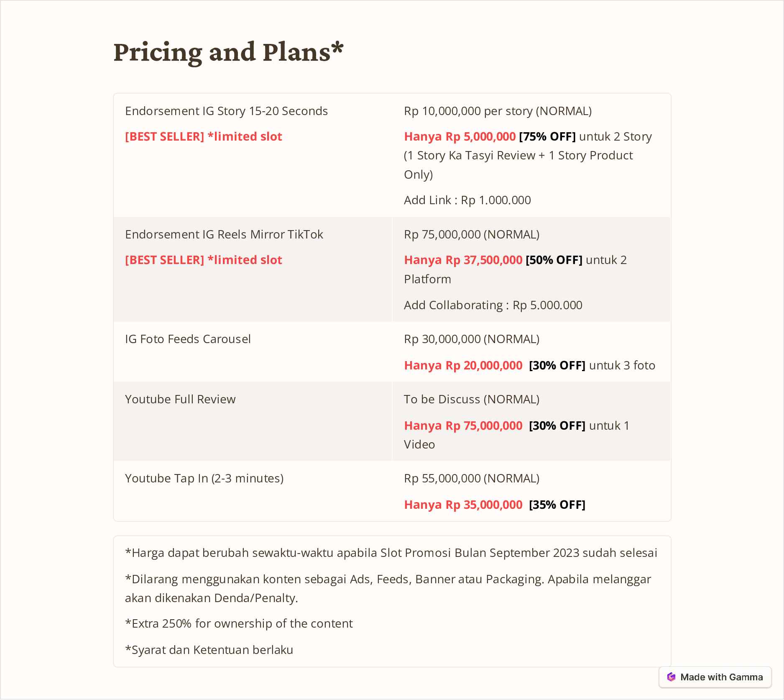Click Youtube Full Review row label

pyautogui.click(x=180, y=399)
